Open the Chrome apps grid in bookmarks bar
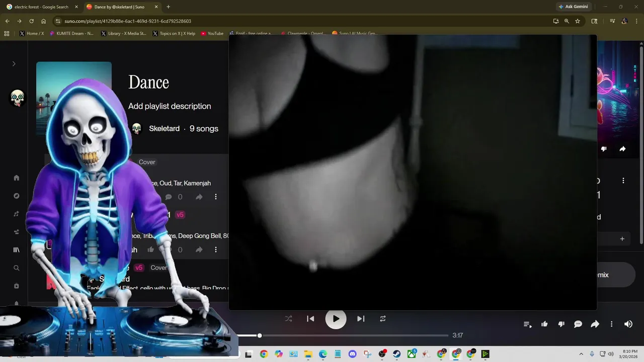The height and width of the screenshot is (362, 644). click(x=7, y=34)
